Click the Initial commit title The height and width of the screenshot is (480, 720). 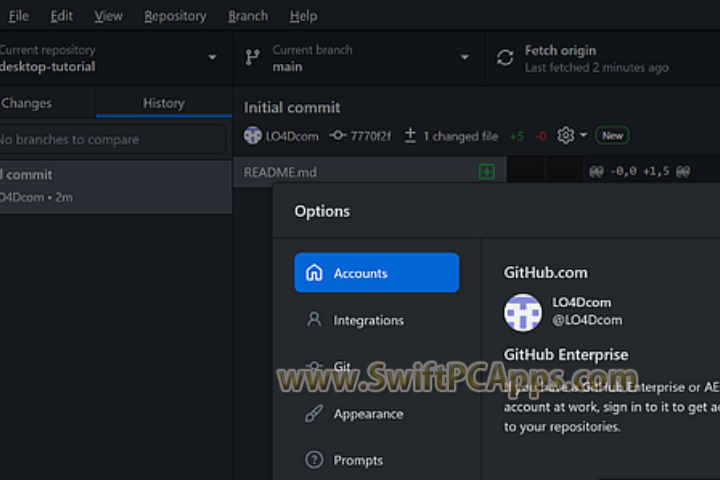292,107
